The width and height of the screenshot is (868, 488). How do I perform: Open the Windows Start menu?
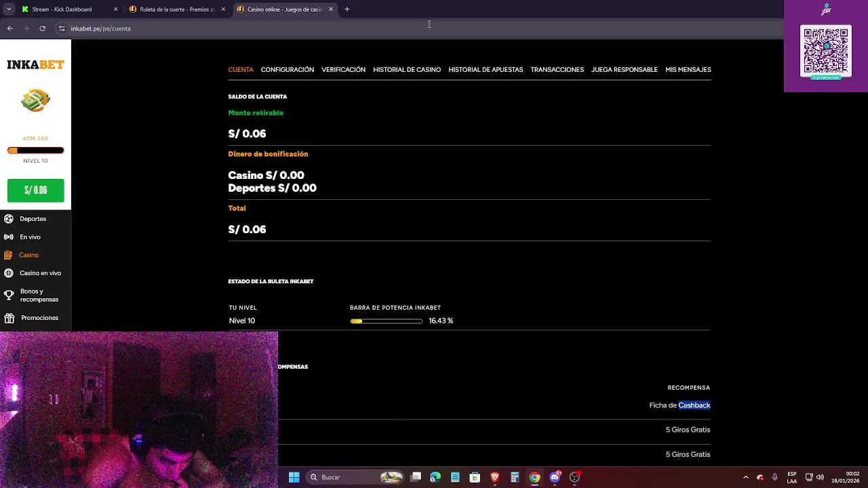pos(294,477)
